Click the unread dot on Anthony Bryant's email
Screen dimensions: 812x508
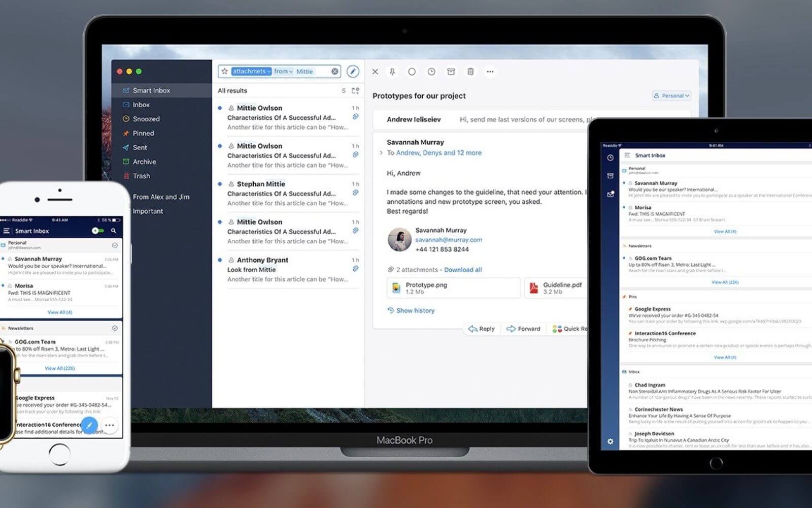[220, 260]
